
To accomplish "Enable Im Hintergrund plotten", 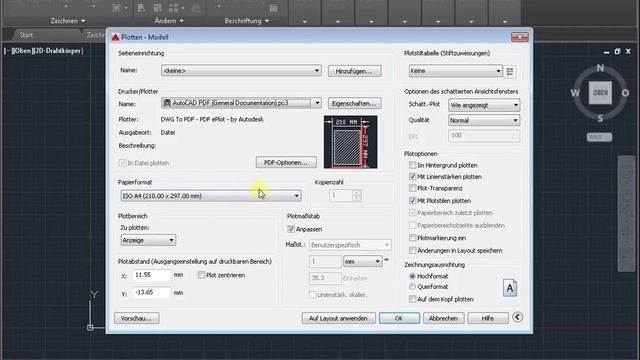I will pos(413,165).
